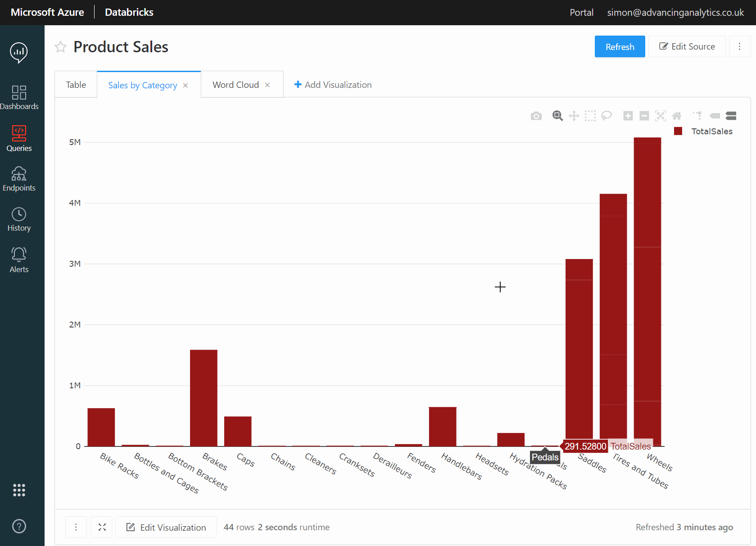756x546 pixels.
Task: Select the Lasso select tool
Action: [607, 116]
